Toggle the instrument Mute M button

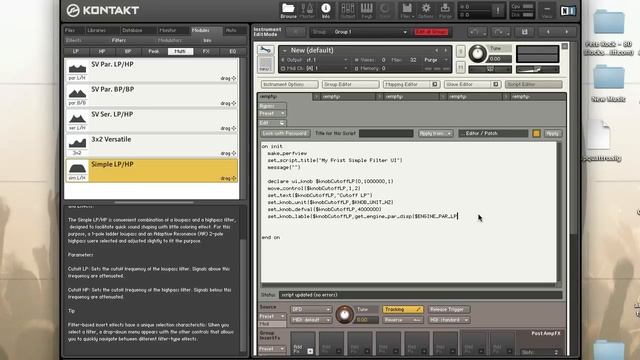pyautogui.click(x=461, y=67)
